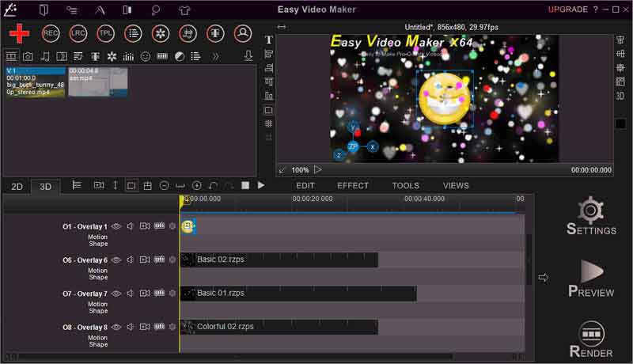This screenshot has width=633, height=364.
Task: Click the PREVIEW button
Action: click(x=591, y=279)
